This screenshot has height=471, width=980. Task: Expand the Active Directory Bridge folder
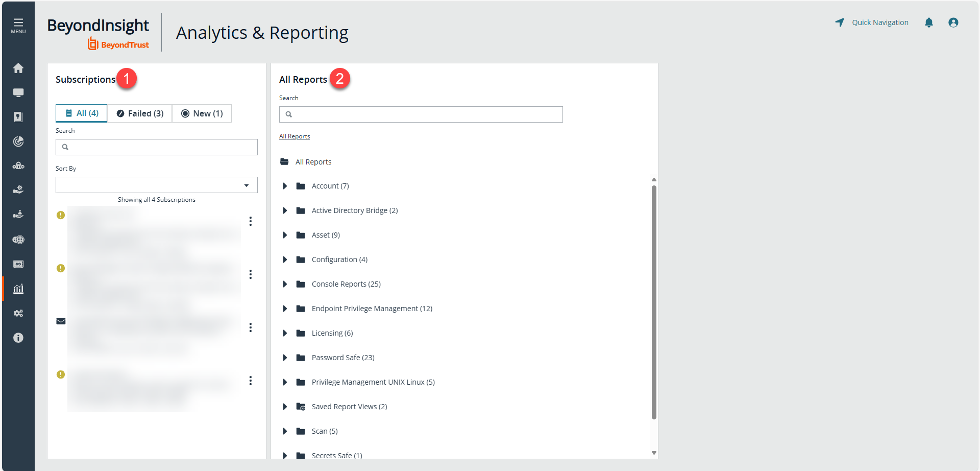point(285,210)
